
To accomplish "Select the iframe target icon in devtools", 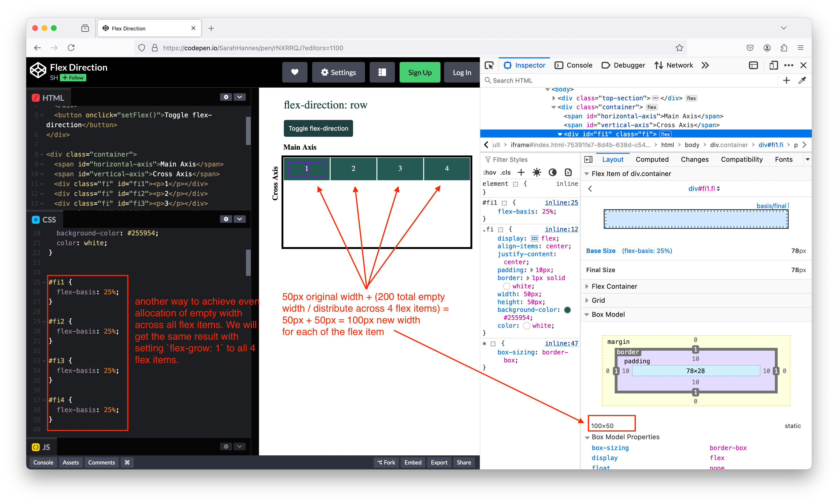I will point(753,65).
